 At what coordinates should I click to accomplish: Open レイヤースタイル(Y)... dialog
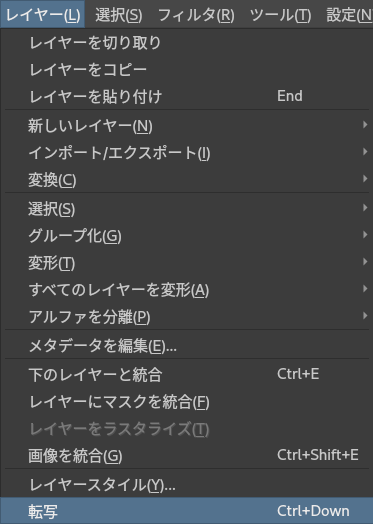pyautogui.click(x=187, y=484)
